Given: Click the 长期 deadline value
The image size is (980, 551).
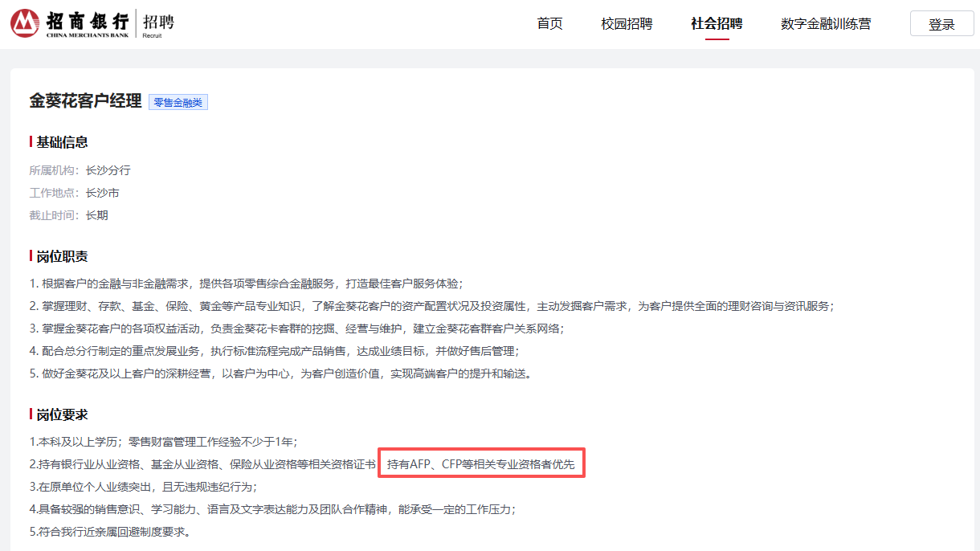Looking at the screenshot, I should click(96, 215).
